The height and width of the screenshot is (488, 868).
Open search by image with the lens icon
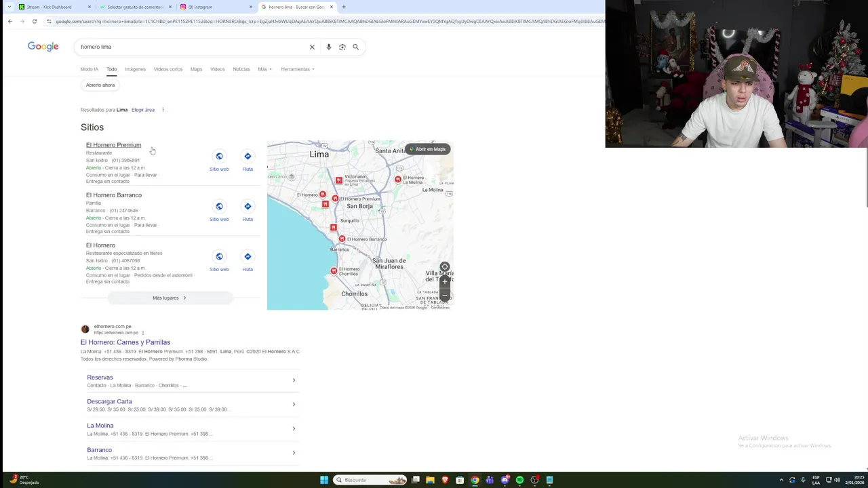(342, 47)
